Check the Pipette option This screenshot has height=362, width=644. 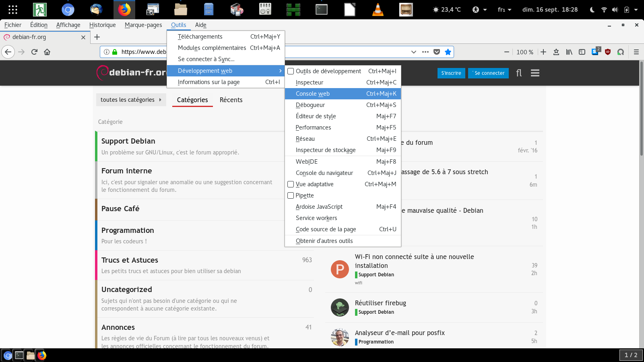click(x=291, y=195)
